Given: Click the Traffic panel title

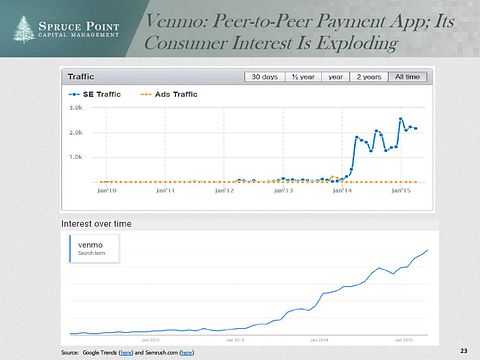Looking at the screenshot, I should (81, 77).
